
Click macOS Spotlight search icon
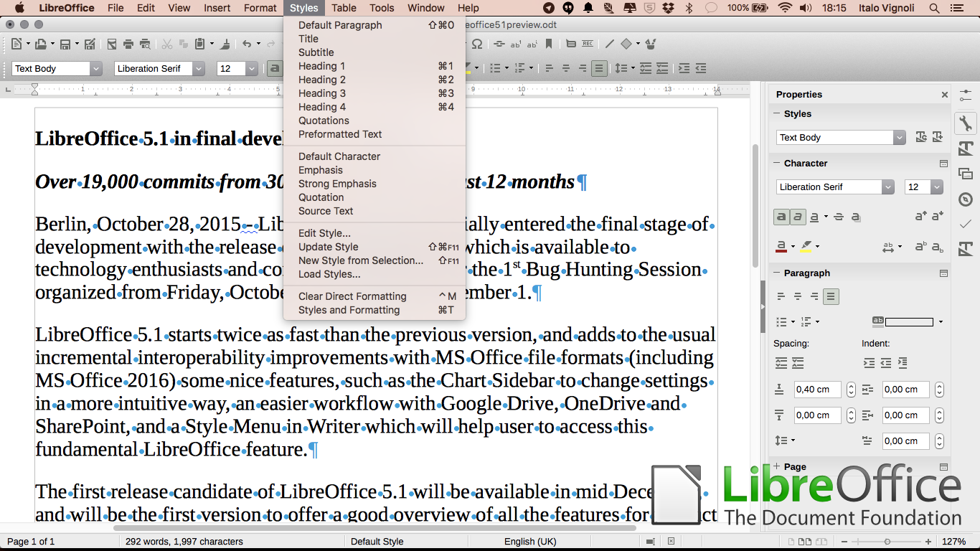934,8
